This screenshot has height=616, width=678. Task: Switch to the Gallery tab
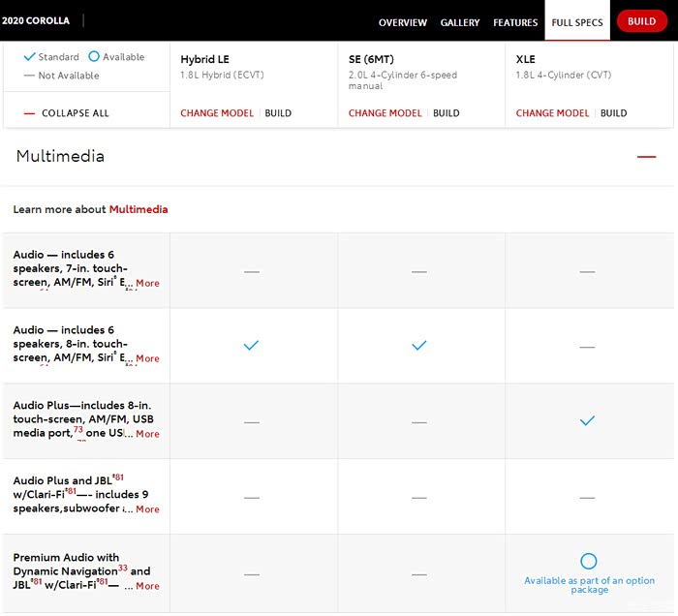[x=460, y=22]
